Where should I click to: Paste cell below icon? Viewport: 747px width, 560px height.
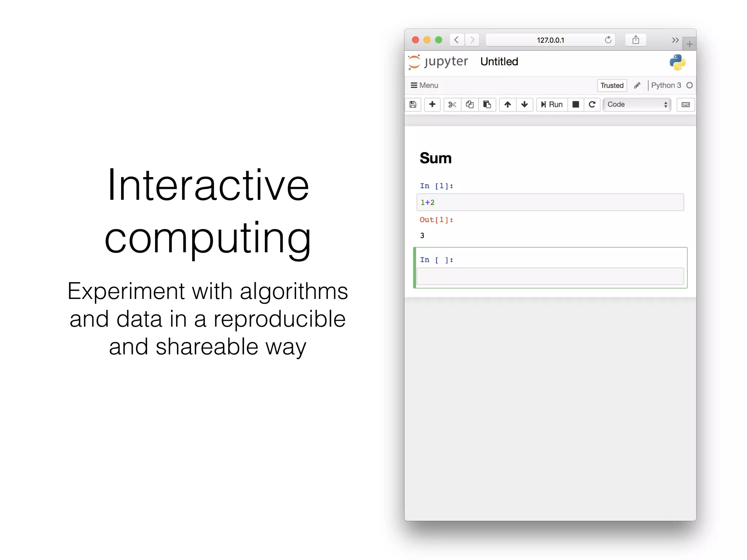pyautogui.click(x=487, y=105)
